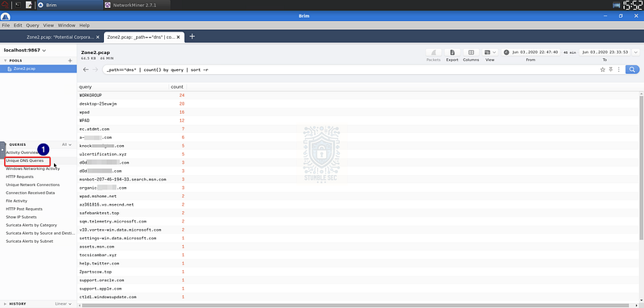This screenshot has height=308, width=644.
Task: Edit the To date Jun 03, 2020 23:33:53
Action: coord(605,52)
